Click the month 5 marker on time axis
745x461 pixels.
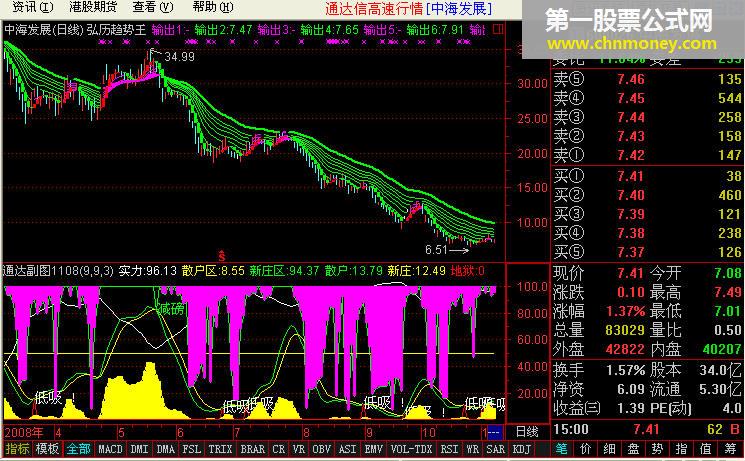point(121,432)
